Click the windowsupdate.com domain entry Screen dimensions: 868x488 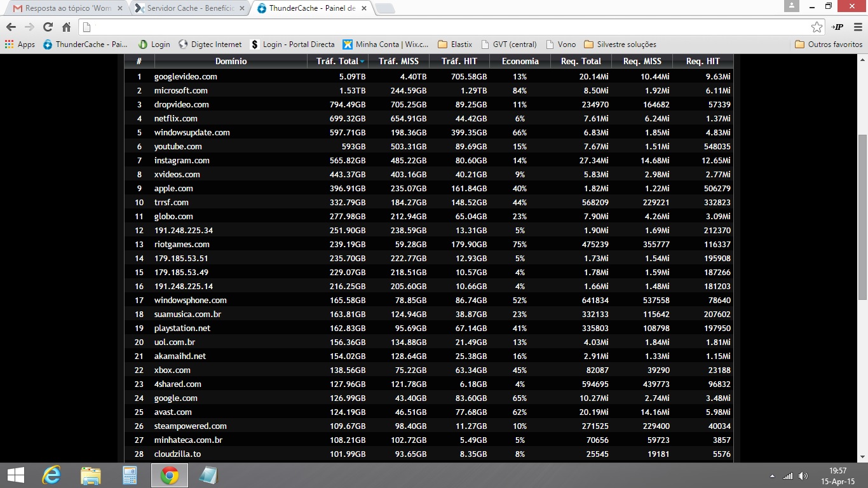point(192,133)
